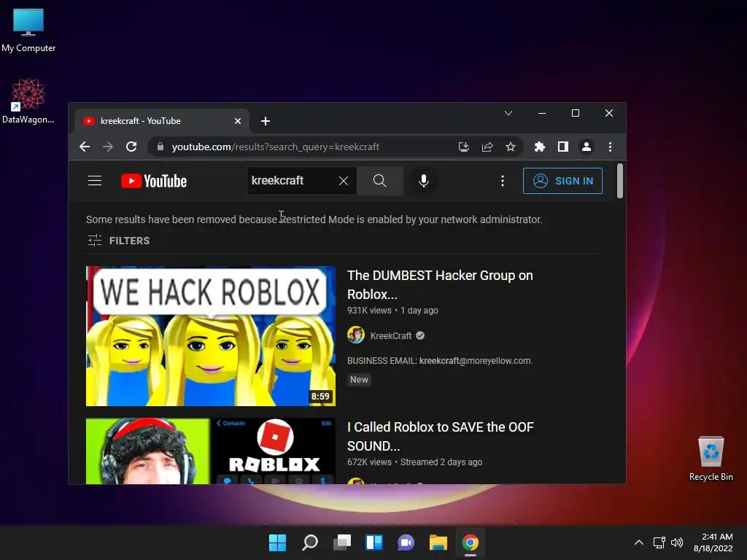The image size is (747, 560).
Task: View site info lock icon
Action: 160,147
